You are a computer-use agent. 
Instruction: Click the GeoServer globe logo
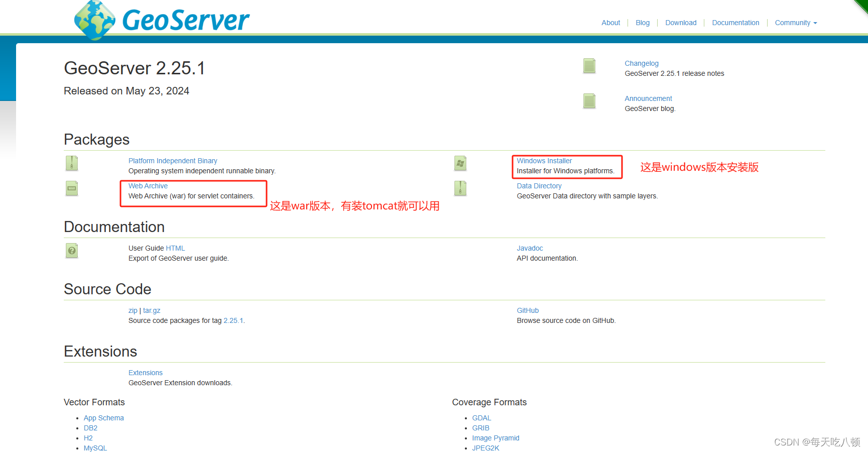pyautogui.click(x=95, y=20)
